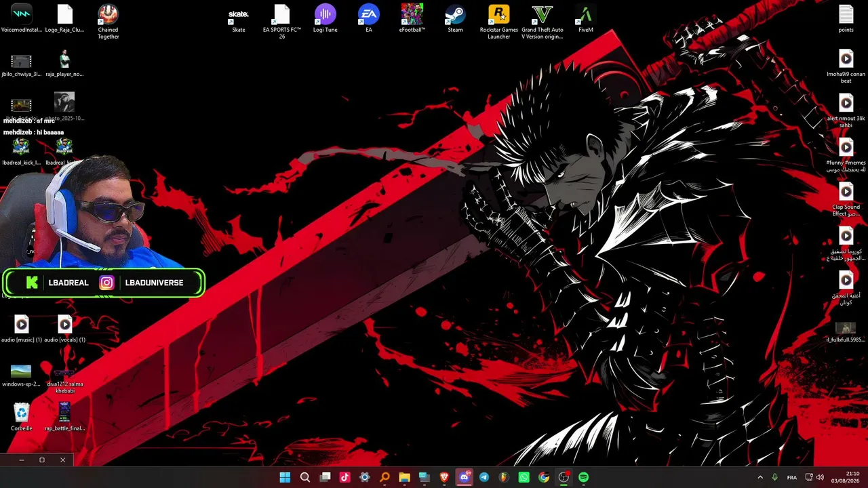The image size is (868, 488).
Task: Select the أغنية المحقق كونان audio file
Action: [x=846, y=287]
